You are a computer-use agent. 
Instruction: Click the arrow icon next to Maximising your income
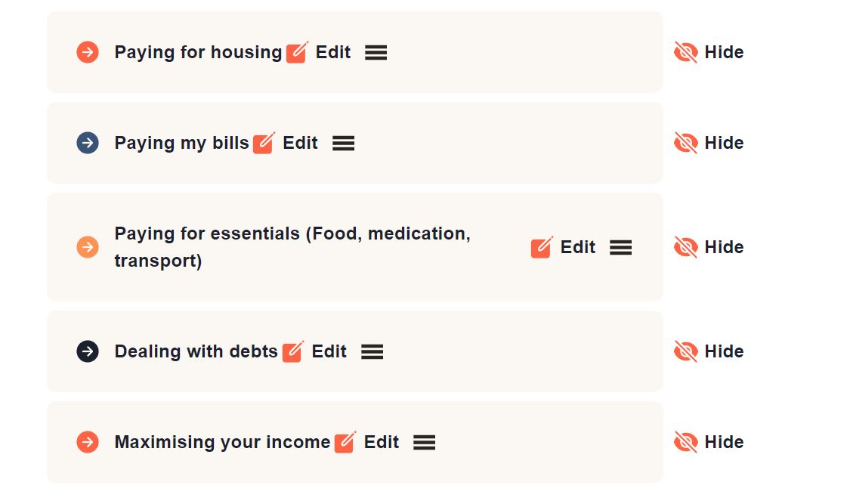88,442
